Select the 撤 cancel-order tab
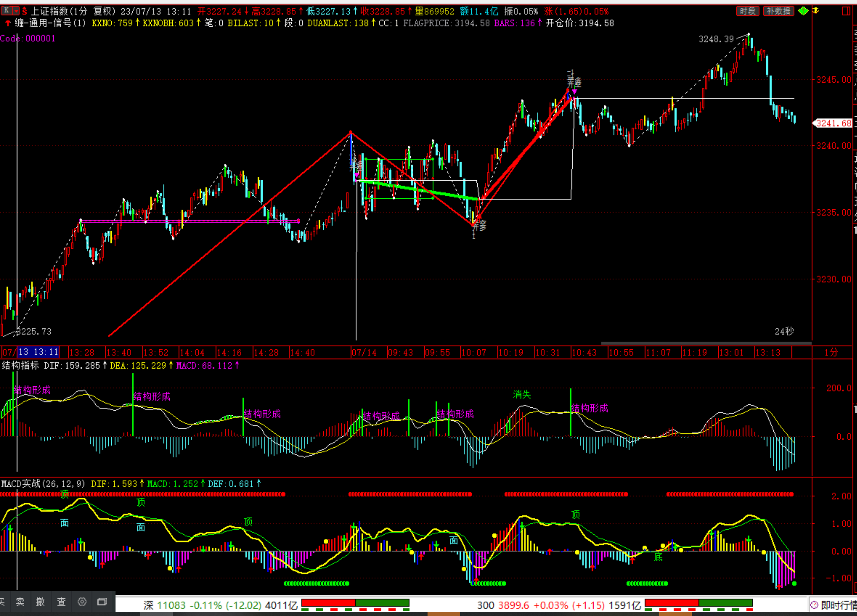This screenshot has height=616, width=857. (40, 601)
